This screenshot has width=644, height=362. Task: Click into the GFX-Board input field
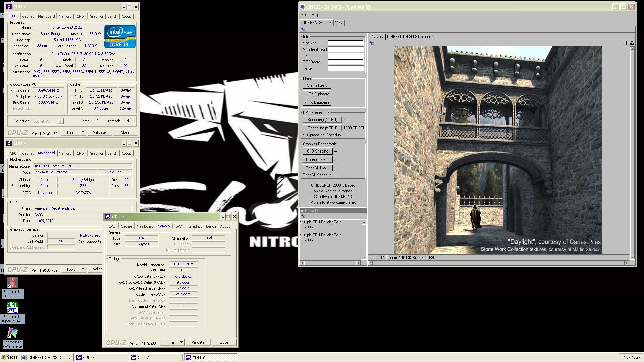(345, 62)
